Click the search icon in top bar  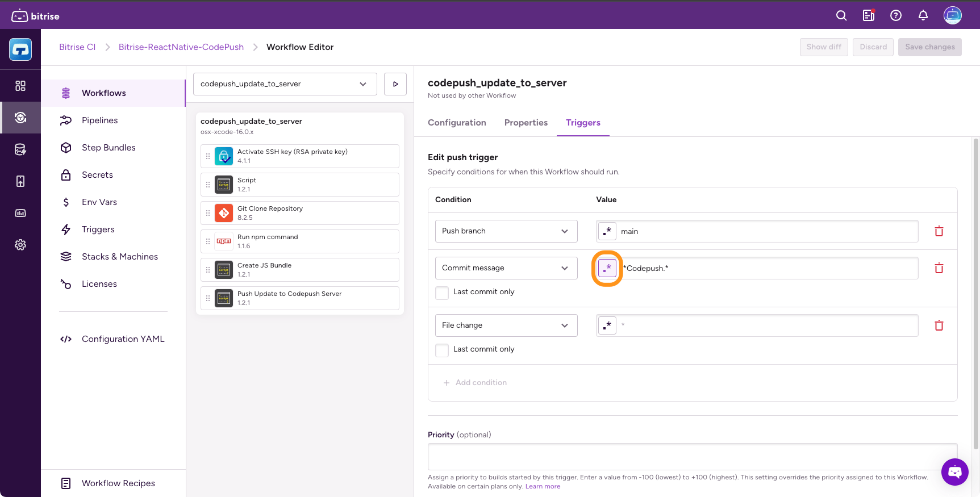coord(841,16)
